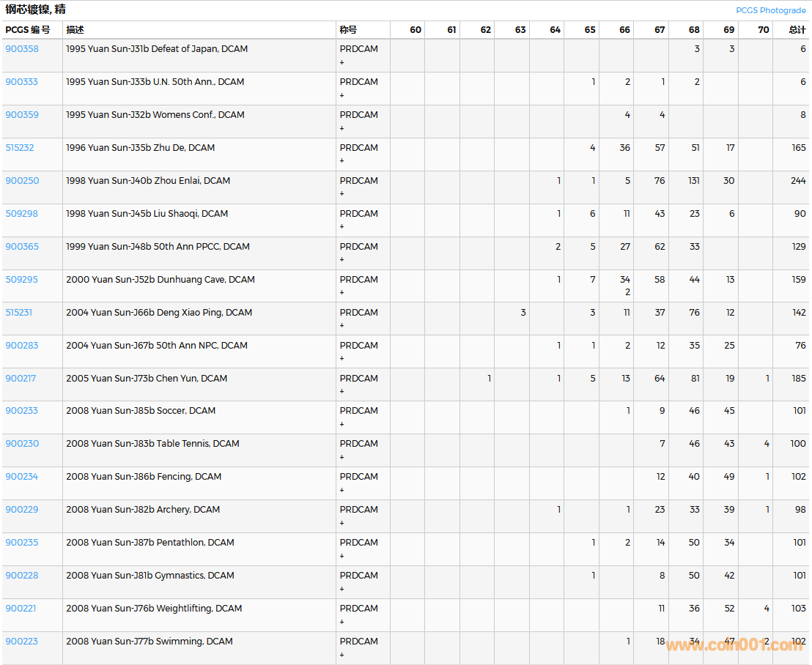Image resolution: width=812 pixels, height=665 pixels.
Task: Show plus grades for 2008 Soccer row
Action: [x=342, y=424]
